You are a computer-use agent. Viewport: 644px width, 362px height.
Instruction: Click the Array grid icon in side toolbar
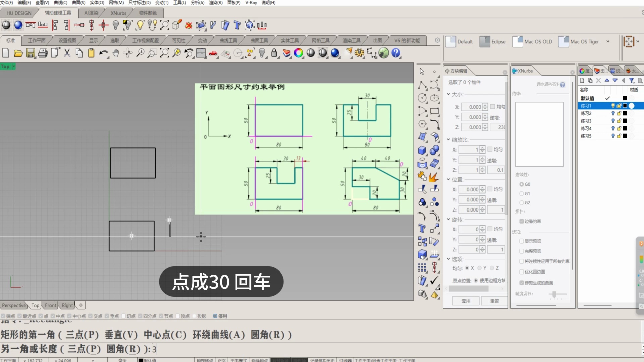422,267
